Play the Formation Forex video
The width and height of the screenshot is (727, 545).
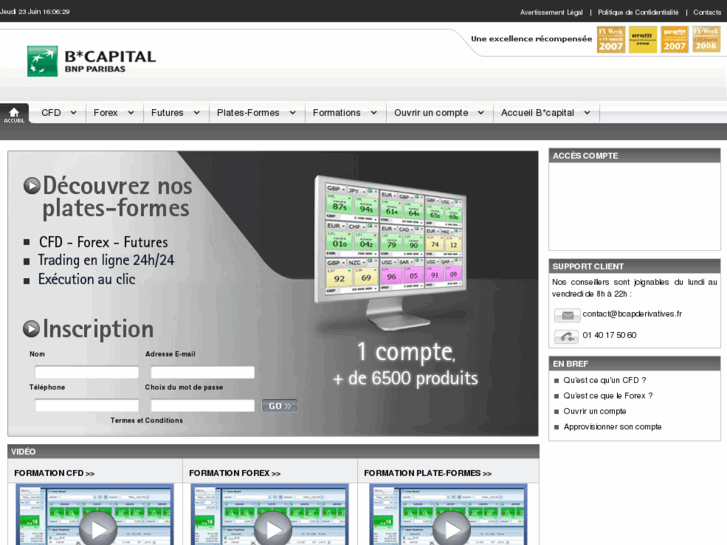pos(273,529)
